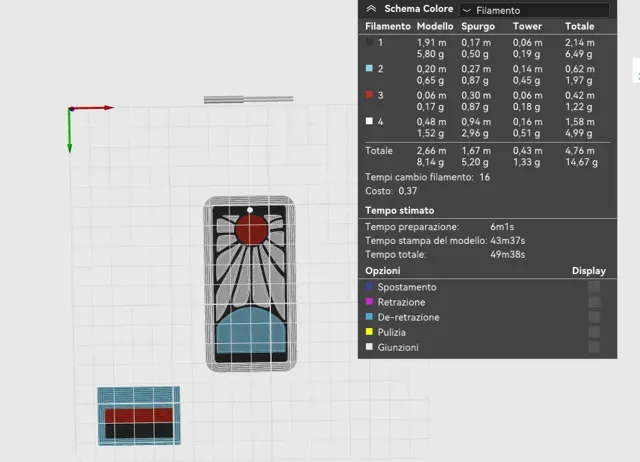This screenshot has width=640, height=462.
Task: Click the small white hanging hole on the pendant
Action: (x=250, y=210)
